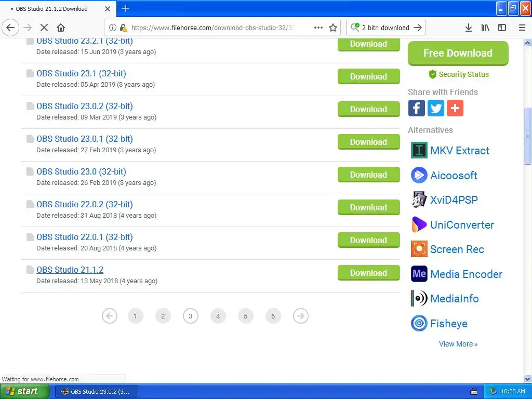Open page actions three-dot menu
Screen dimensions: 532x399
318,28
